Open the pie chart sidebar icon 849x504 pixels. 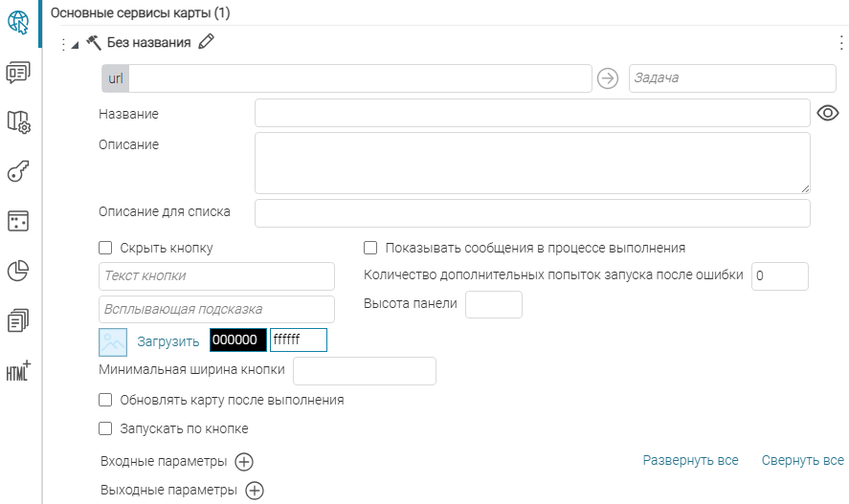coord(18,271)
